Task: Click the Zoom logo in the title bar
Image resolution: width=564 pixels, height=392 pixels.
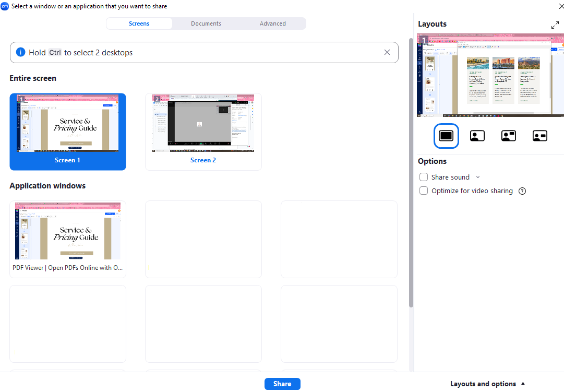Action: (5, 6)
